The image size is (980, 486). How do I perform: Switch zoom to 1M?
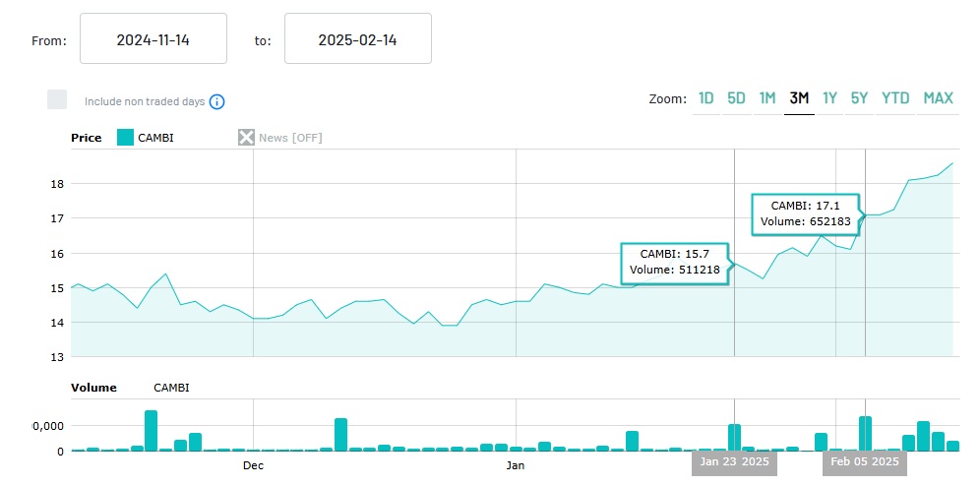[x=767, y=98]
